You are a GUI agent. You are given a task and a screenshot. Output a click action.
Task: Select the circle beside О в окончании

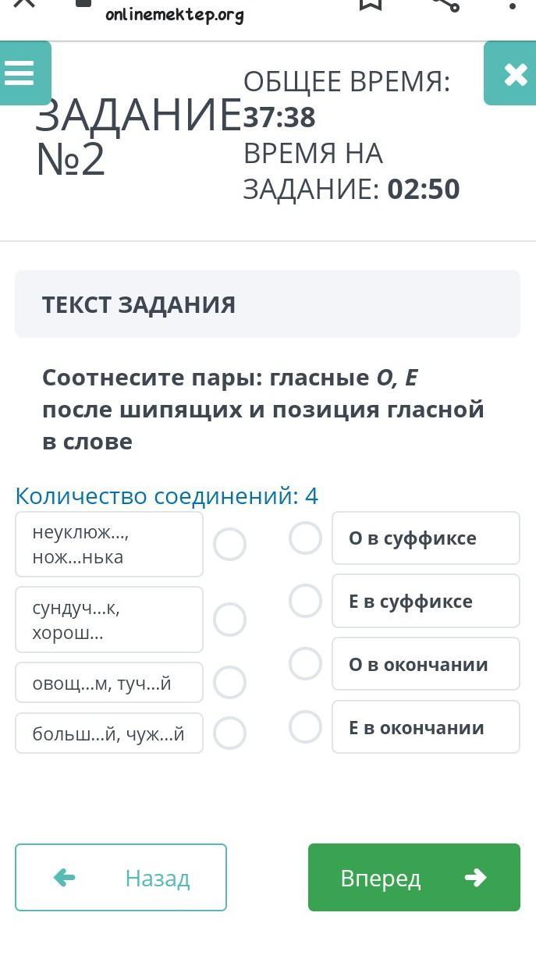(305, 664)
